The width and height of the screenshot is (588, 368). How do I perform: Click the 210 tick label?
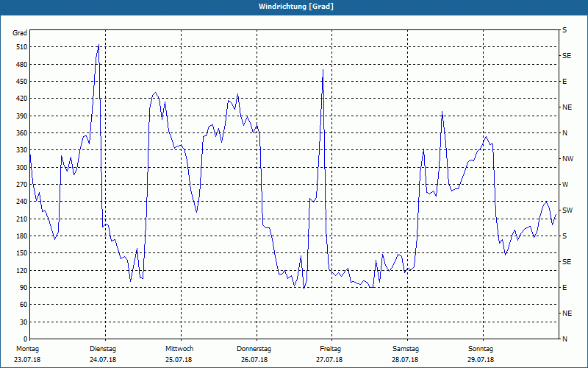coord(21,219)
